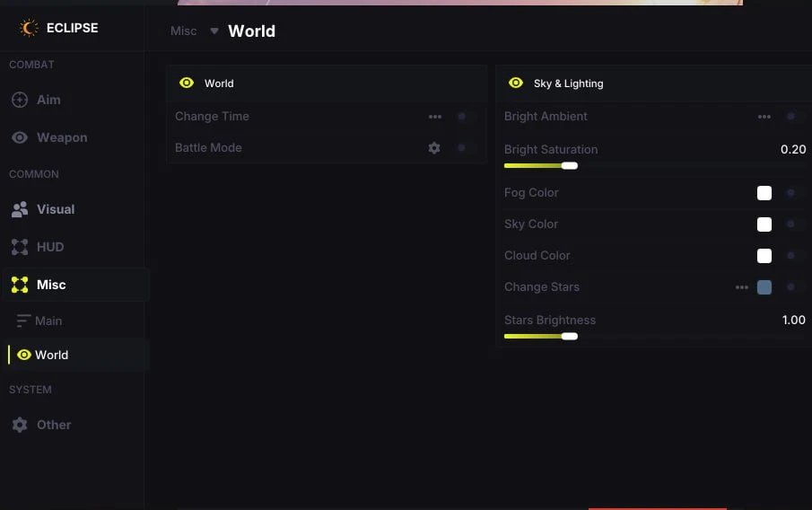Click the eye icon beside Sky & Lighting

click(516, 83)
